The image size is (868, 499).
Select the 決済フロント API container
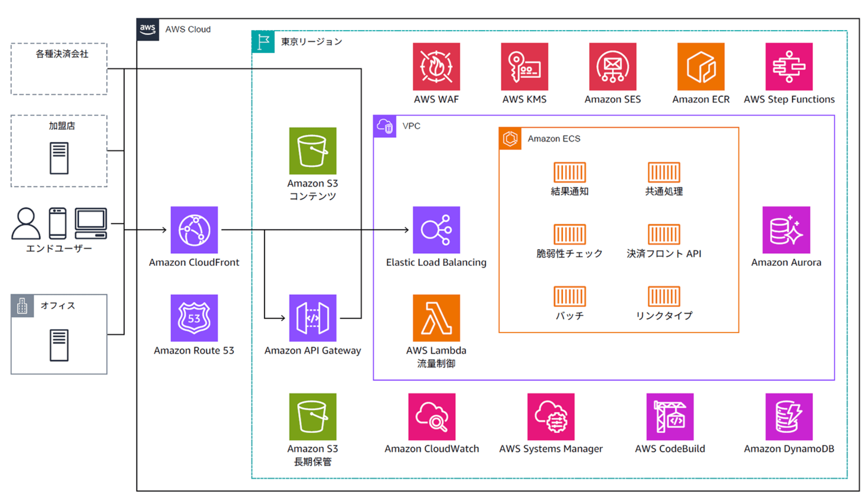[664, 234]
